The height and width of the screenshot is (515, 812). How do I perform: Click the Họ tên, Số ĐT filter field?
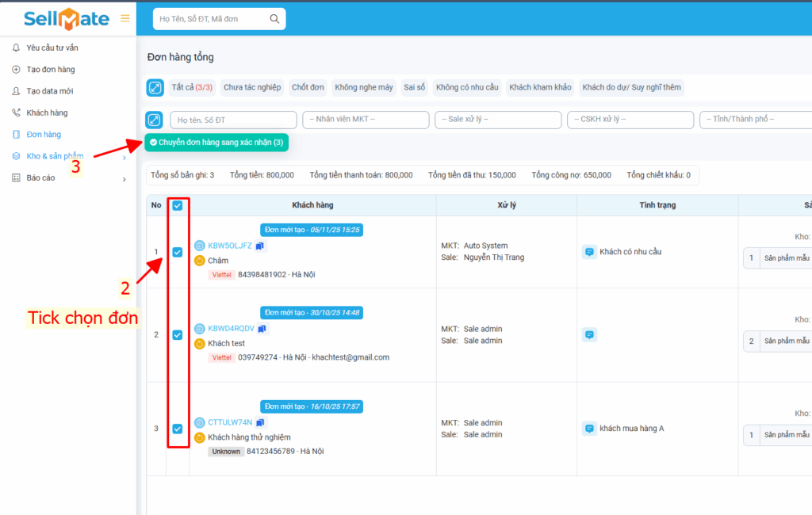point(232,120)
